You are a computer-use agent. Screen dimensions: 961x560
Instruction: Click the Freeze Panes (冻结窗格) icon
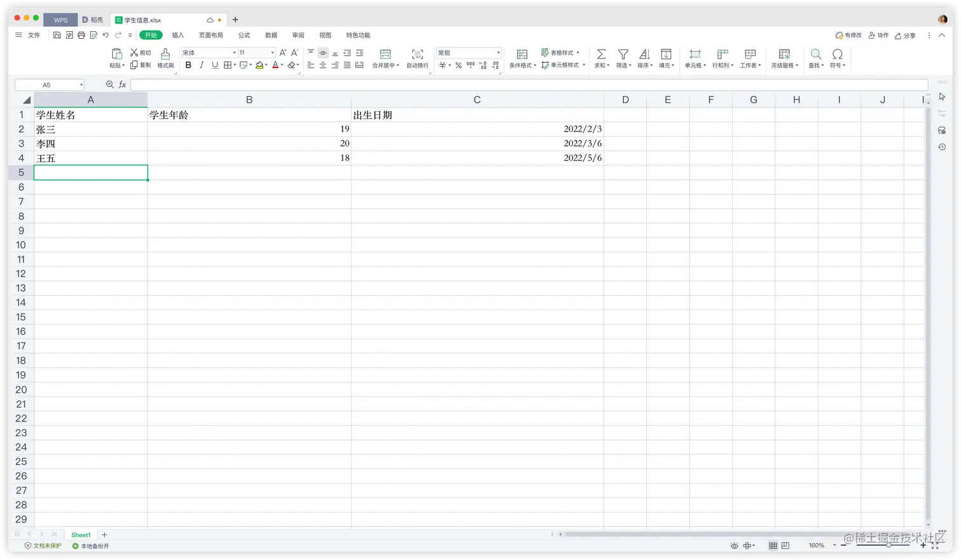(x=784, y=54)
